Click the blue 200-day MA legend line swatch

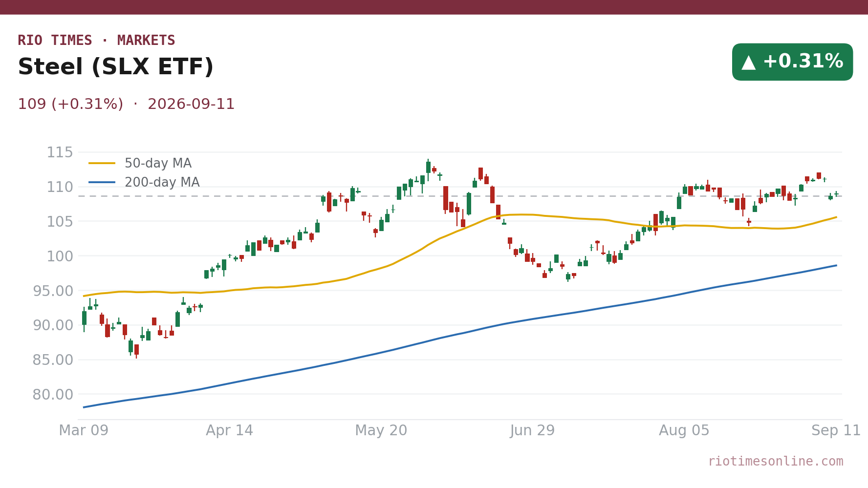pos(102,182)
